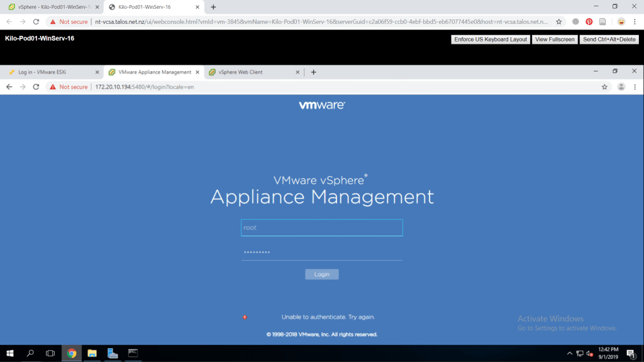This screenshot has height=362, width=644.
Task: Open the outer Chrome three-dot menu
Action: pos(634,21)
